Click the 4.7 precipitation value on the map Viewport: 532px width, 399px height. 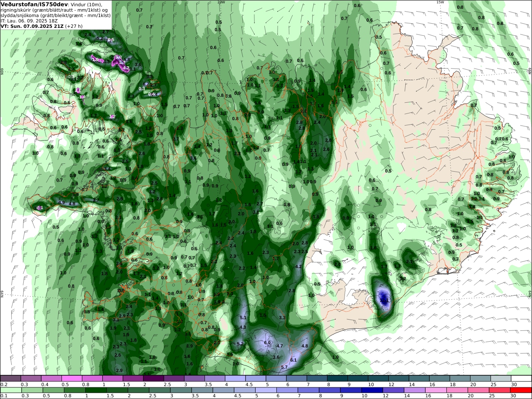(280, 346)
